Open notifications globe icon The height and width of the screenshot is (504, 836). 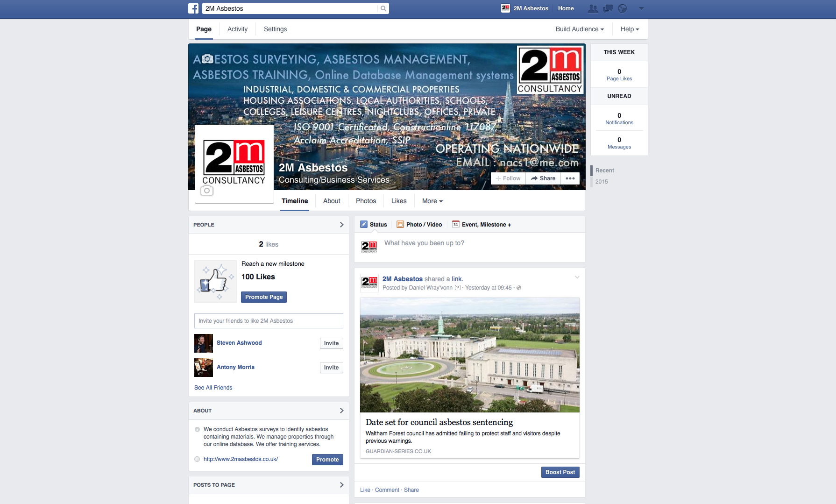[623, 8]
